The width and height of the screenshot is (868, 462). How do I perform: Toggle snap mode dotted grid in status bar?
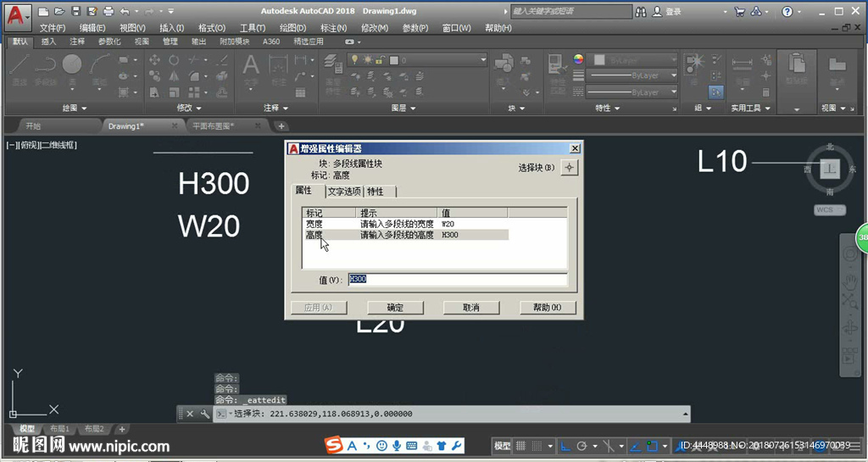(x=537, y=446)
